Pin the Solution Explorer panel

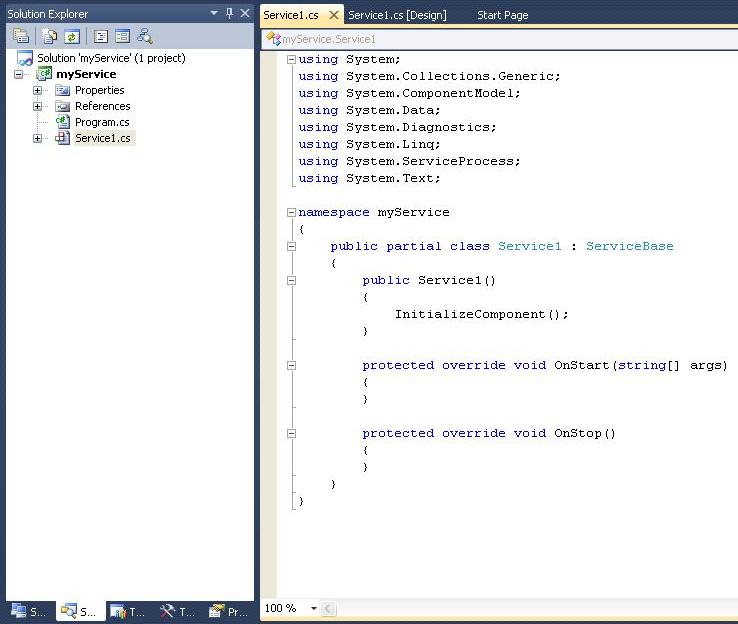tap(229, 13)
